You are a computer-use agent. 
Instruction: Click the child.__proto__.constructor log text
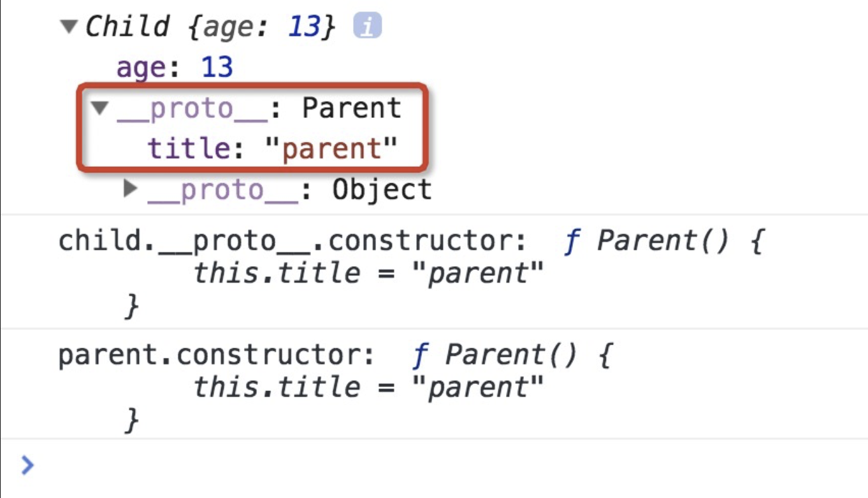293,242
